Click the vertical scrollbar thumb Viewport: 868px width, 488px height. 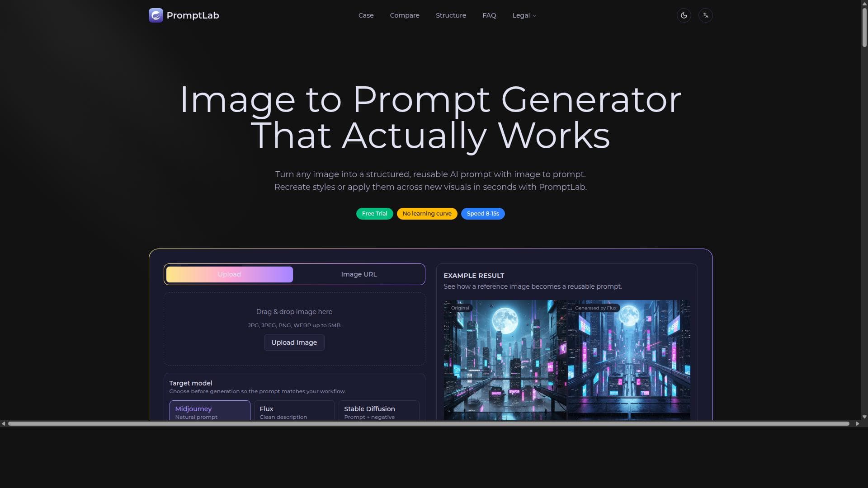(864, 27)
